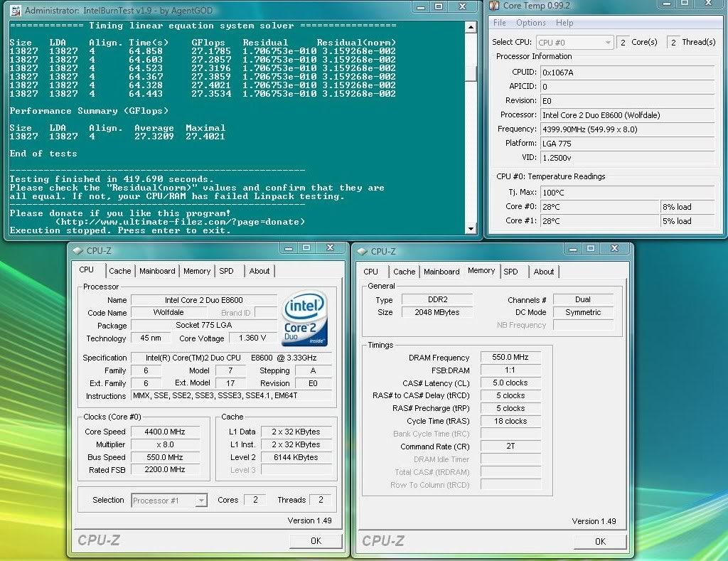Click the IntelBurnTest scrollbar down arrow
Image resolution: width=728 pixels, height=561 pixels.
pyautogui.click(x=471, y=228)
